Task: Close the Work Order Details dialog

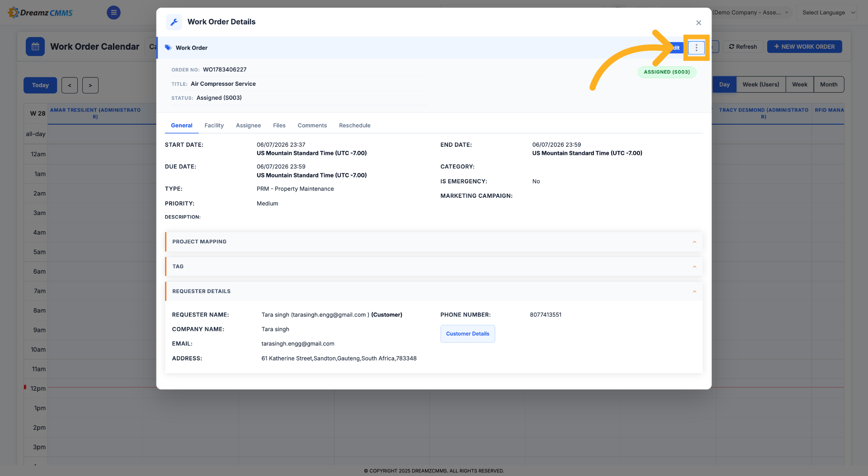Action: [x=698, y=23]
